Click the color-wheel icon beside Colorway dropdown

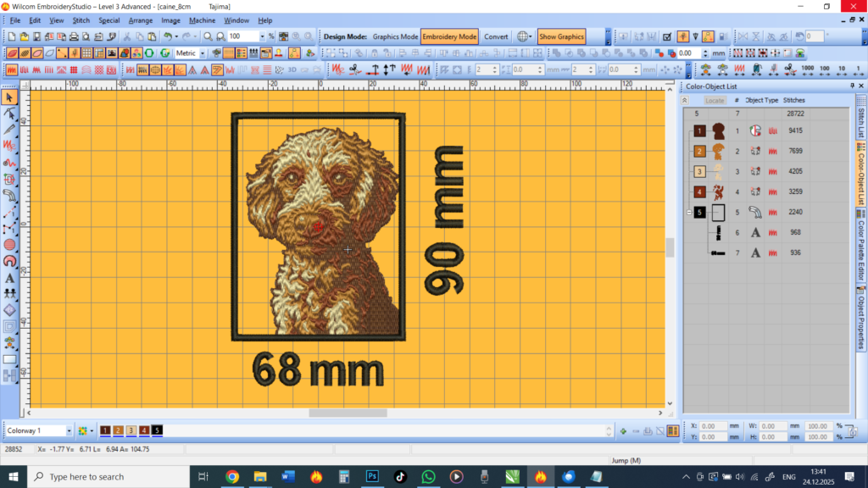[x=82, y=430]
